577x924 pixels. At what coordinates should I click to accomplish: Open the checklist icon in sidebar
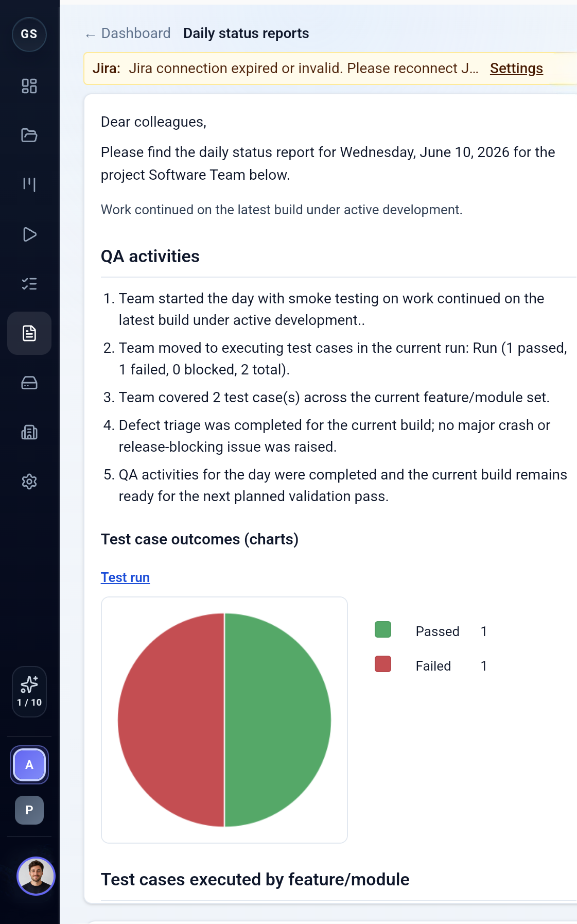[x=29, y=284]
